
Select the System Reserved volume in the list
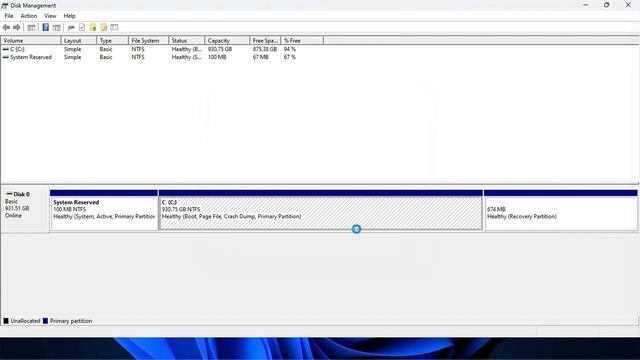(31, 57)
